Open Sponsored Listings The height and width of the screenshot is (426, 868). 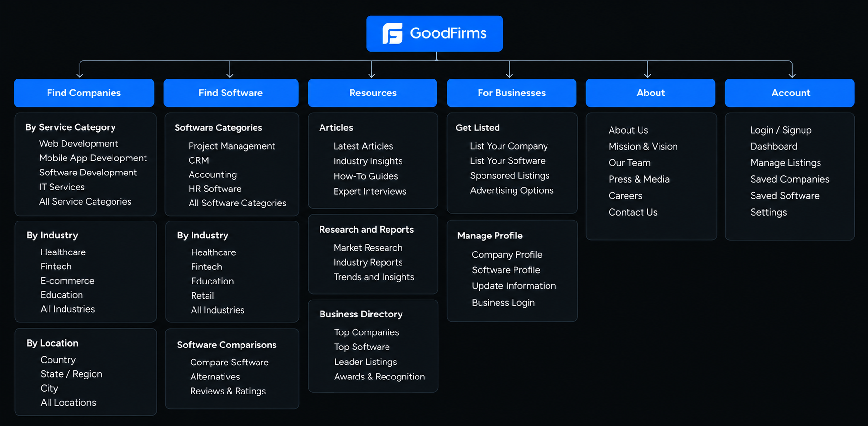[510, 175]
